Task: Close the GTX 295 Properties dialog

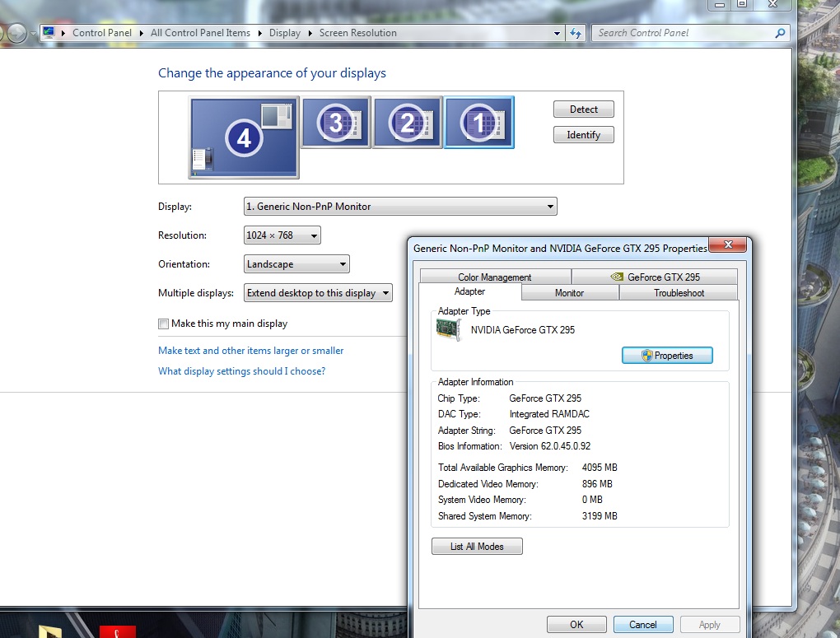Action: coord(727,244)
